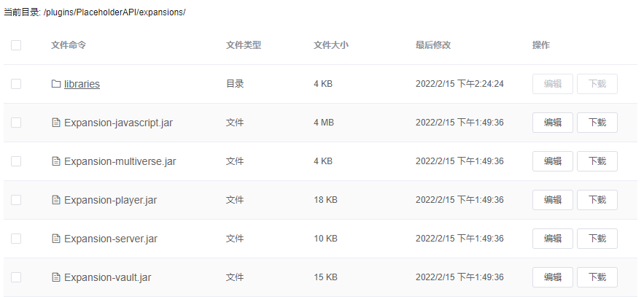Click the Expansion-server.jar file name

[x=111, y=239]
